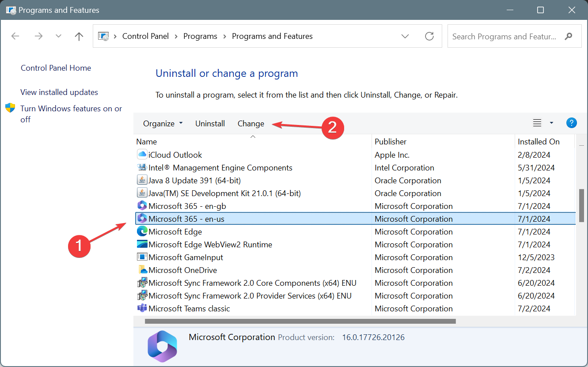
Task: Click the Microsoft GameInput icon
Action: [x=142, y=257]
